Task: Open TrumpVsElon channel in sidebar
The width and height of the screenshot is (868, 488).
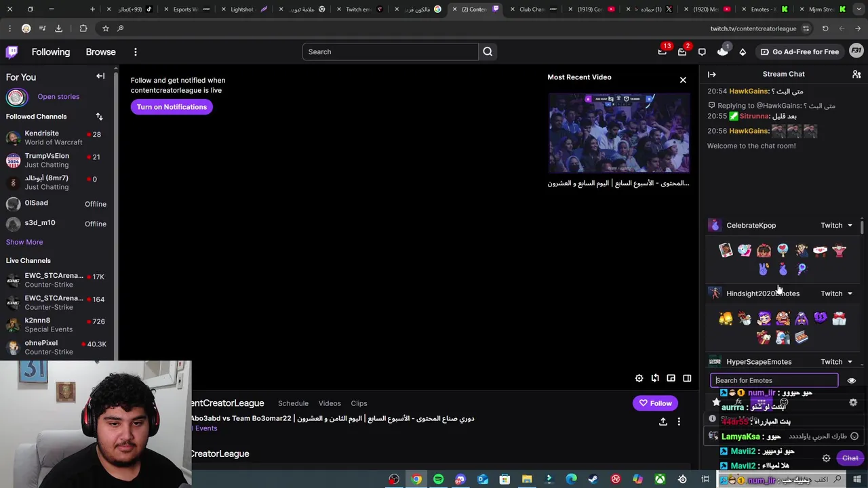Action: point(58,160)
